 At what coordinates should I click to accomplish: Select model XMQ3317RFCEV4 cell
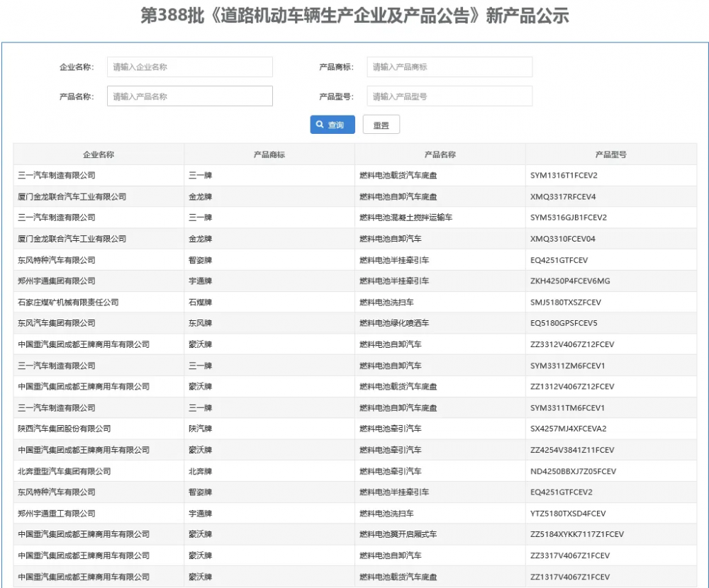(x=611, y=197)
